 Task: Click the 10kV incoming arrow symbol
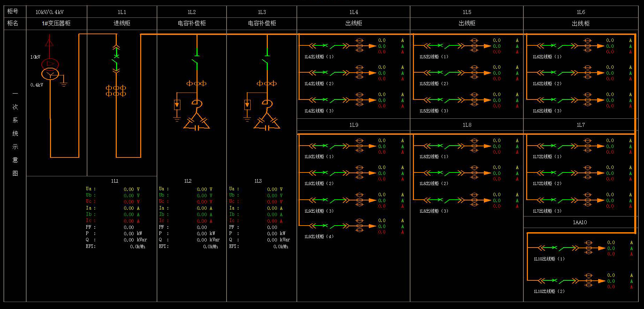(49, 43)
